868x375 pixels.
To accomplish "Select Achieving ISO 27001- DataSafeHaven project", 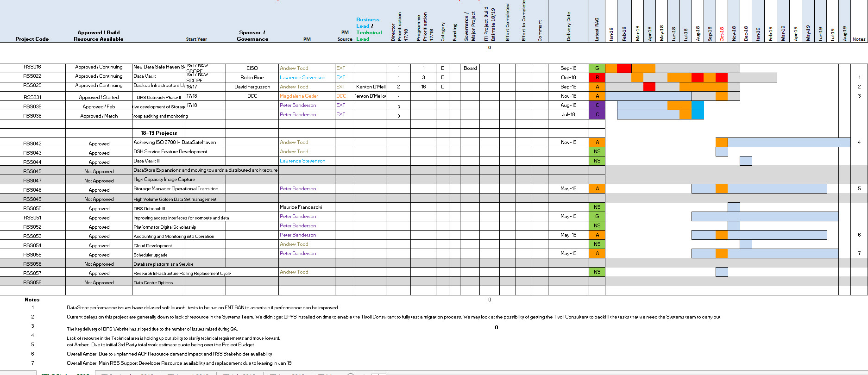I will tap(175, 142).
